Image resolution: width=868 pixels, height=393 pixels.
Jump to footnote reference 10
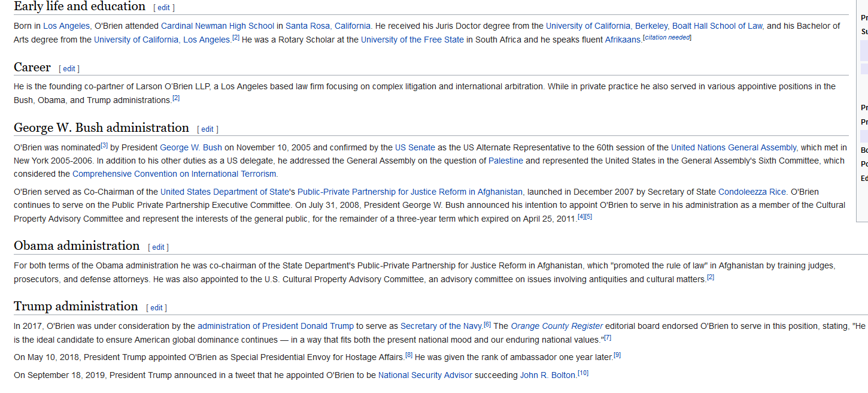point(583,373)
